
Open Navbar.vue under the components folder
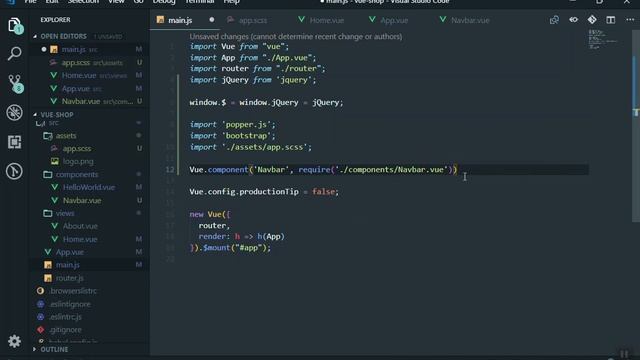click(x=82, y=200)
